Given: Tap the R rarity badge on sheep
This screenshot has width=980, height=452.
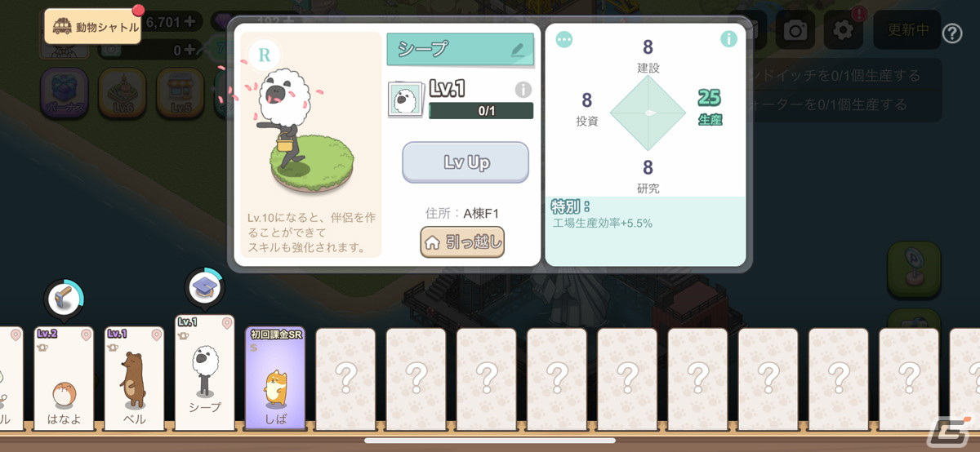Looking at the screenshot, I should pyautogui.click(x=264, y=55).
